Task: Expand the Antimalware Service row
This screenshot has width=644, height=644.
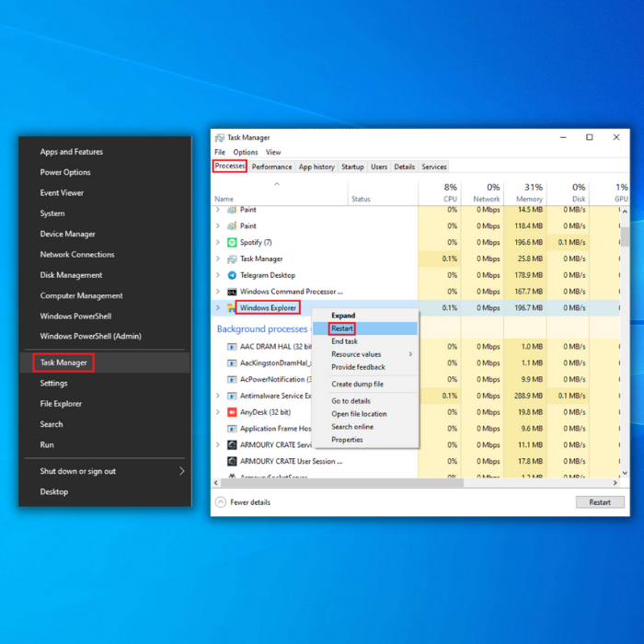Action: coord(218,396)
